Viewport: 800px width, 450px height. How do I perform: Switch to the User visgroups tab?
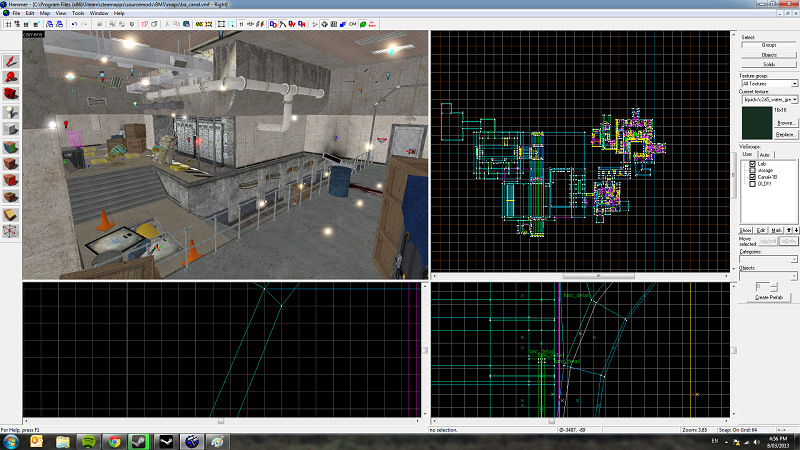click(747, 154)
